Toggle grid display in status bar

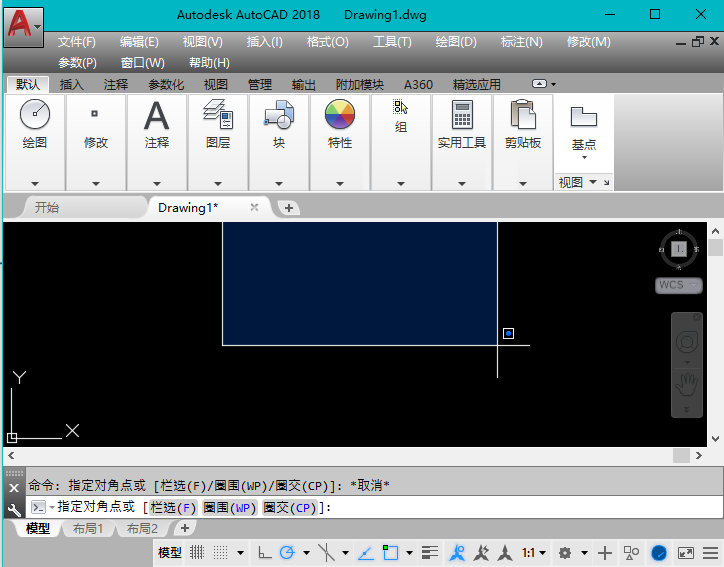pos(197,552)
